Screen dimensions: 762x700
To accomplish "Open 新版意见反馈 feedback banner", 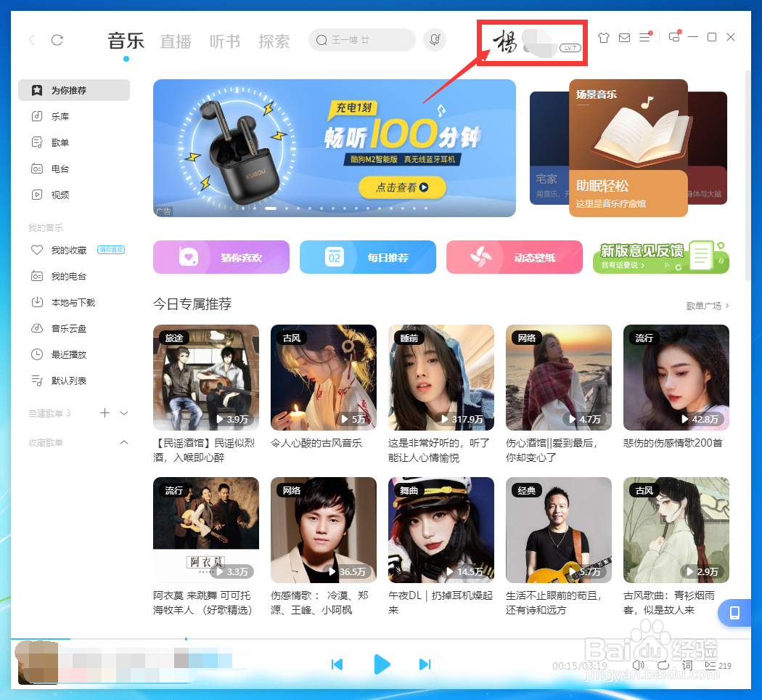I will tap(661, 257).
